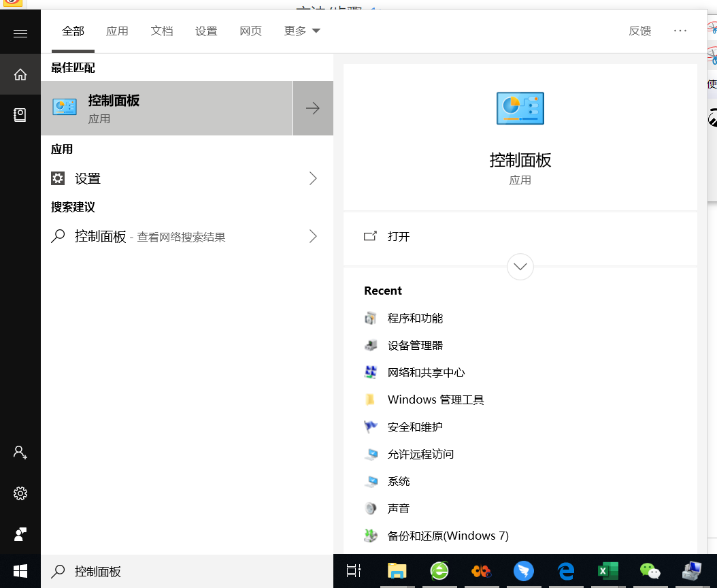Open the Notebook icon in sidebar
Viewport: 717px width, 588px height.
tap(20, 114)
